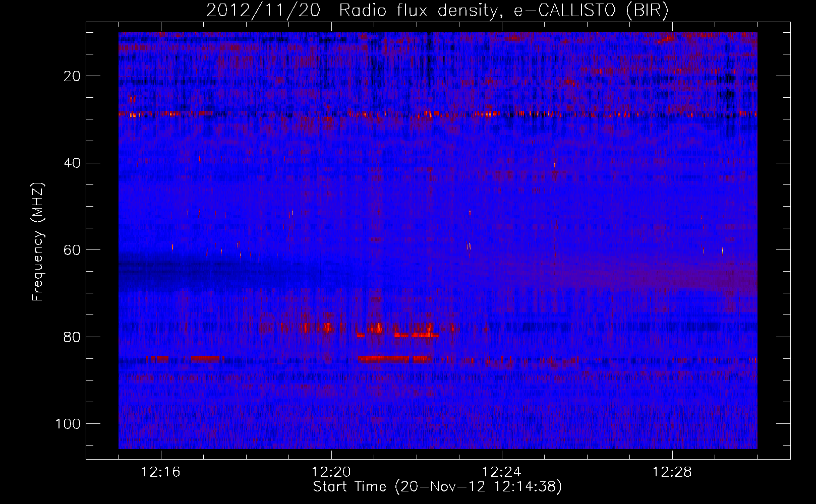Click the 40 MHz frequency tick label
The height and width of the screenshot is (504, 816).
pyautogui.click(x=73, y=163)
